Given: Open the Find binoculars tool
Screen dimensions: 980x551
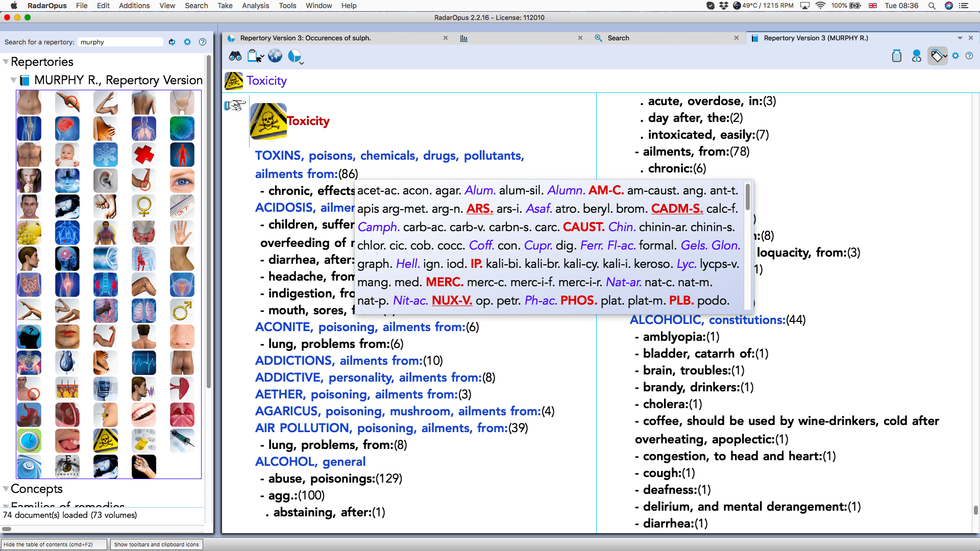Looking at the screenshot, I should tap(235, 56).
